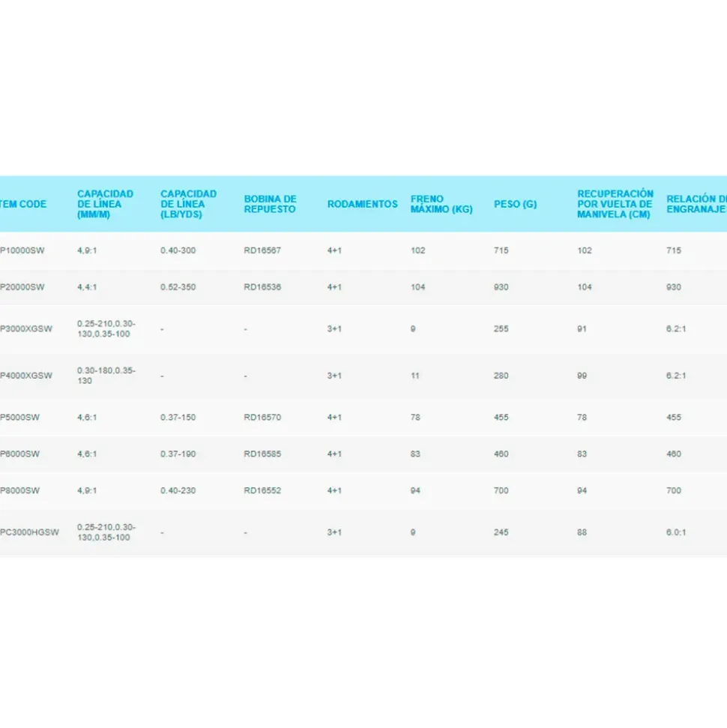Click spare spool code RD16570
The image size is (727, 728).
[262, 417]
